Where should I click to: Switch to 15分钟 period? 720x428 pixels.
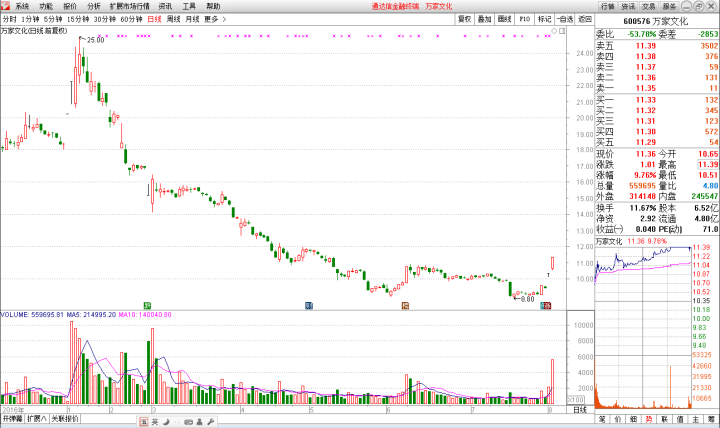[x=78, y=19]
